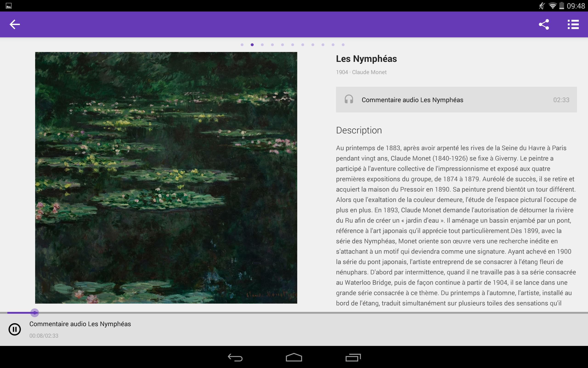Click '1904 · Claude Monet' subtitle
Image resolution: width=588 pixels, height=368 pixels.
pos(361,72)
